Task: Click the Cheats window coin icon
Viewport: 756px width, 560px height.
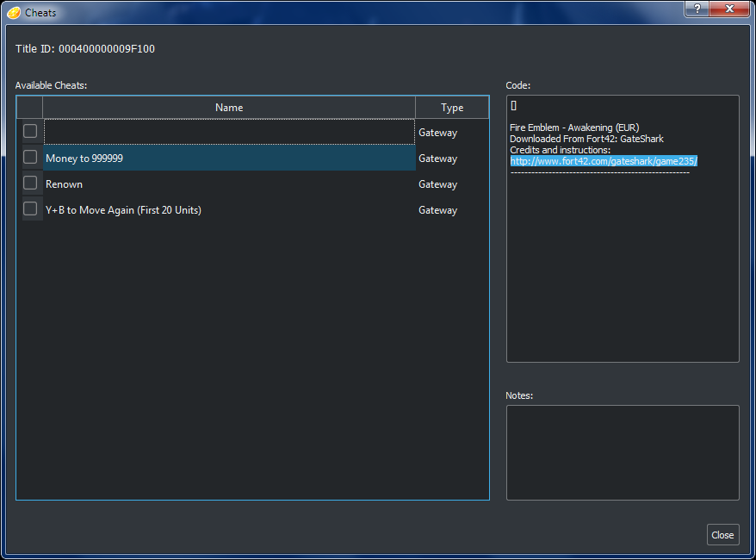Action: pos(14,13)
